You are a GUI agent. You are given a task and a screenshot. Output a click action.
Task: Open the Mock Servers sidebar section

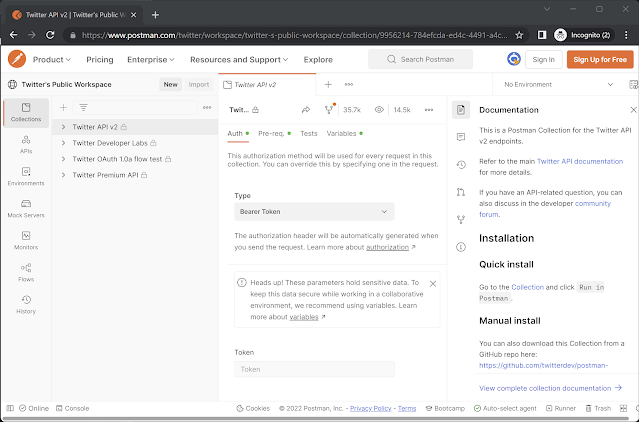pyautogui.click(x=26, y=209)
